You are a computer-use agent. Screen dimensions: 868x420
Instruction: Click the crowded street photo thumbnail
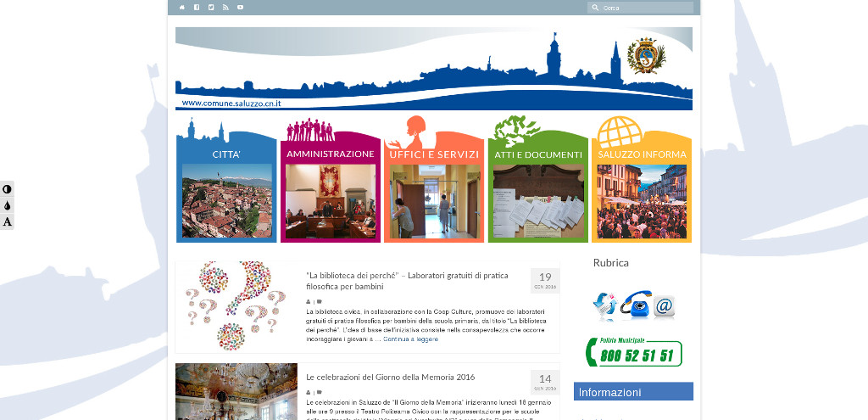tap(643, 201)
